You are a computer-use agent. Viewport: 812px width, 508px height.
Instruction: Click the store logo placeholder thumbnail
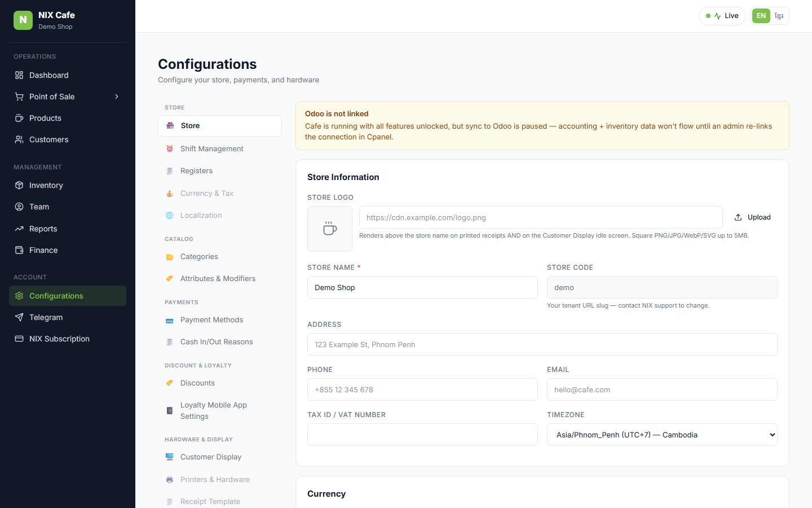pos(330,229)
